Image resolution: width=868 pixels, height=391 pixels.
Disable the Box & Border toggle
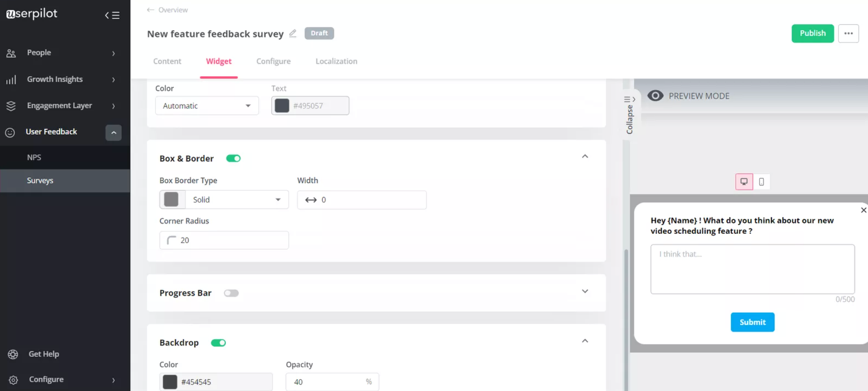[x=233, y=158]
